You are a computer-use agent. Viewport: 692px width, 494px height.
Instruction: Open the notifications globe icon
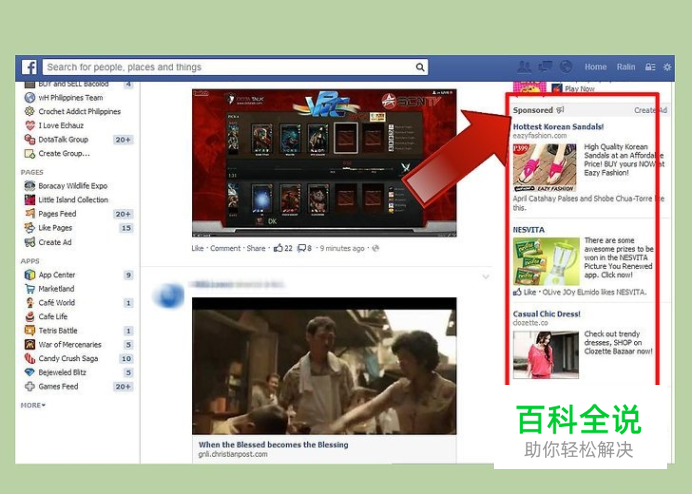pos(565,67)
